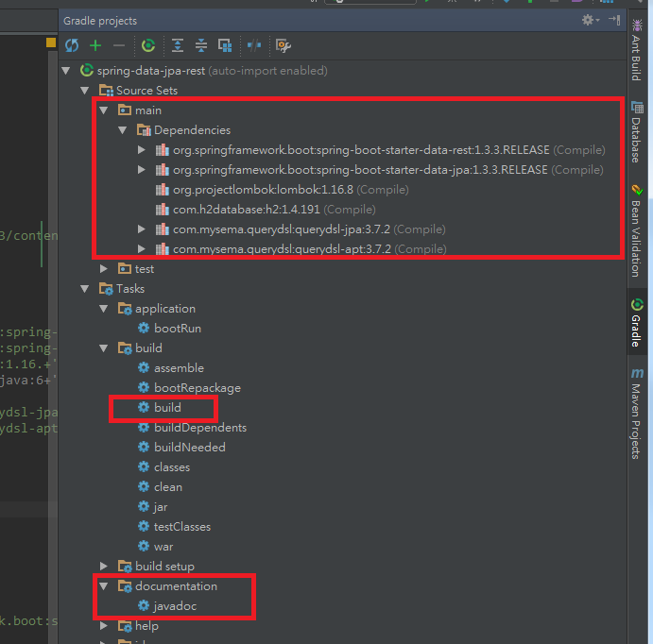Image resolution: width=653 pixels, height=644 pixels.
Task: Execute Gradle task toolbar icon
Action: [x=148, y=45]
